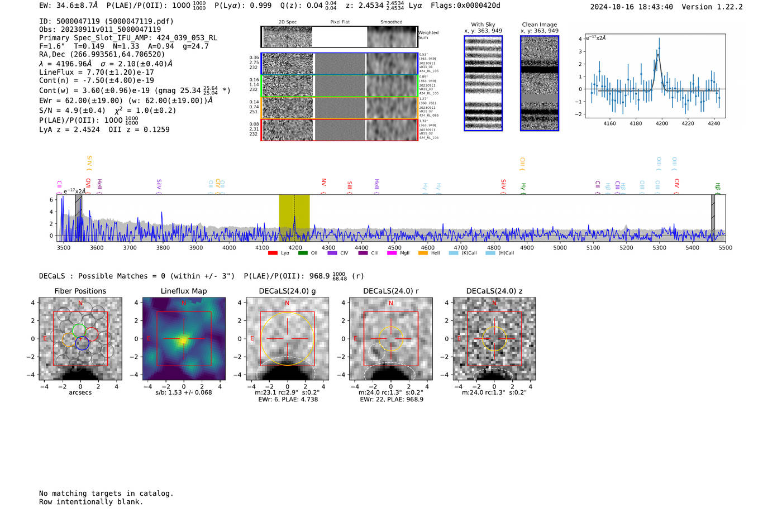Viewport: 782px width, 532px height.
Task: Click the red NV line marker label
Action: pyautogui.click(x=324, y=183)
